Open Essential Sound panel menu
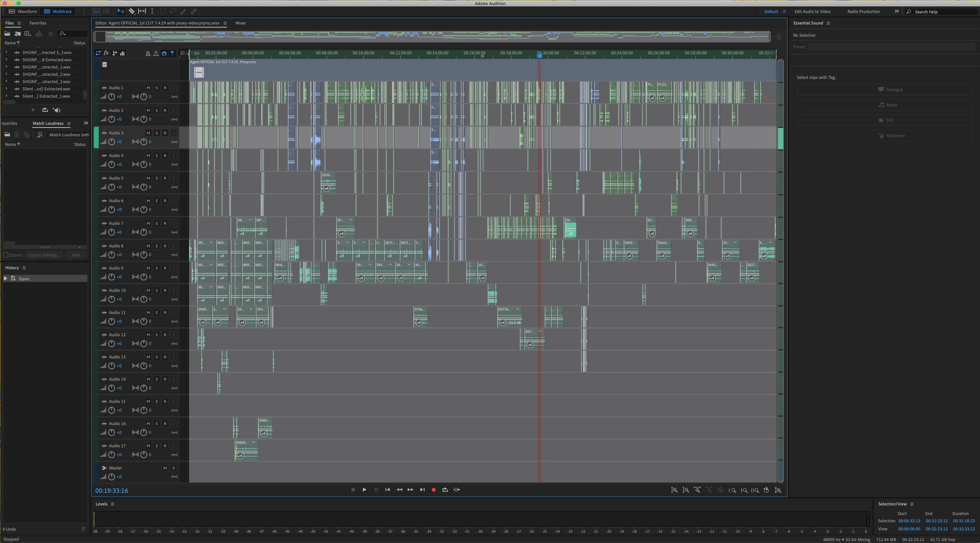The width and height of the screenshot is (980, 543). pos(828,23)
